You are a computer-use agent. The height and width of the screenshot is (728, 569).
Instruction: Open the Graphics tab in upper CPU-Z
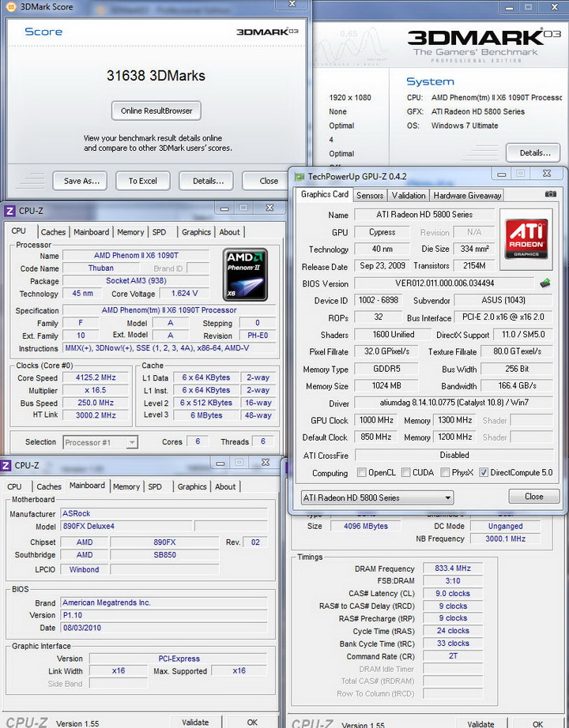pos(196,231)
